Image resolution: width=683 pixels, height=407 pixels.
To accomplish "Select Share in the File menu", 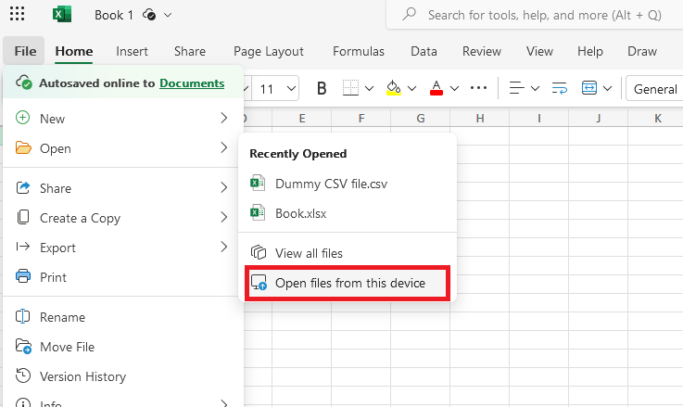I will pos(122,188).
